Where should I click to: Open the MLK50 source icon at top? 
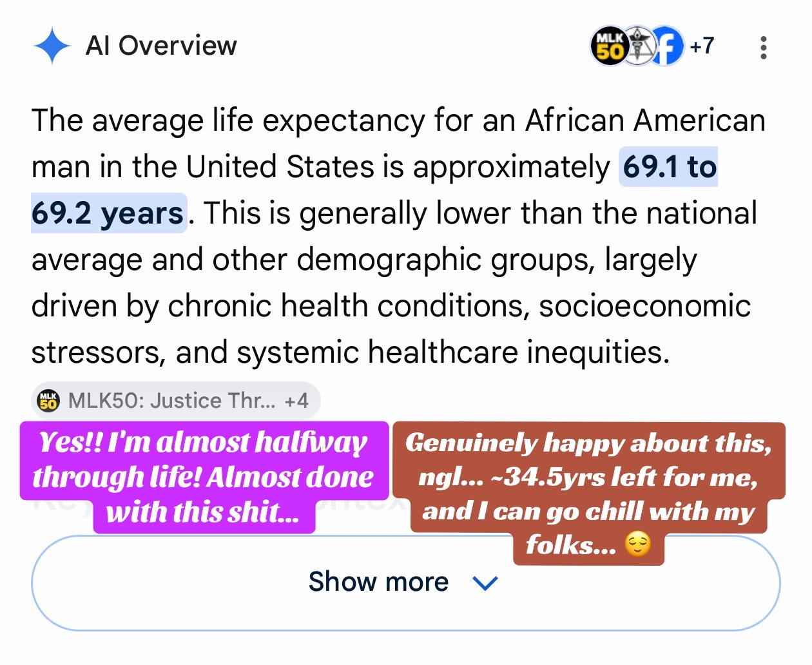[x=609, y=46]
